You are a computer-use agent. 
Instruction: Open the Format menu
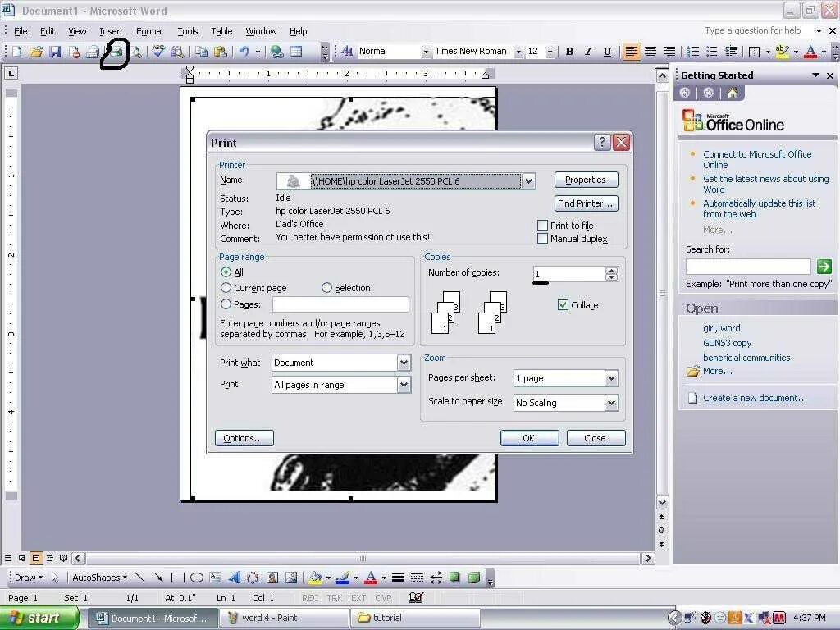click(150, 31)
